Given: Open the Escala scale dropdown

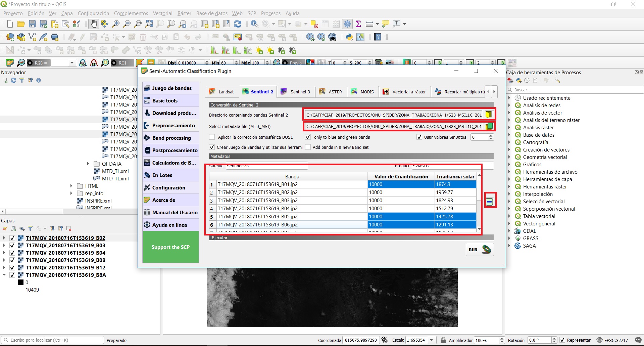Looking at the screenshot, I should click(432, 340).
